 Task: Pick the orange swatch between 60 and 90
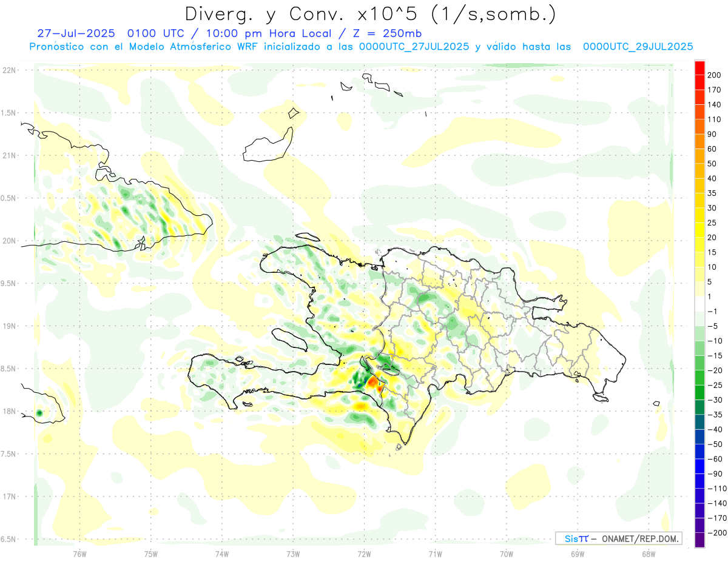point(699,141)
